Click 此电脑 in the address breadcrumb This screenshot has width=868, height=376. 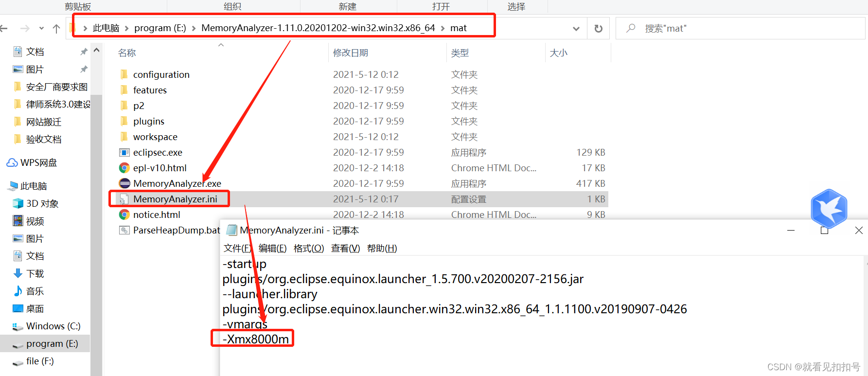pos(106,28)
